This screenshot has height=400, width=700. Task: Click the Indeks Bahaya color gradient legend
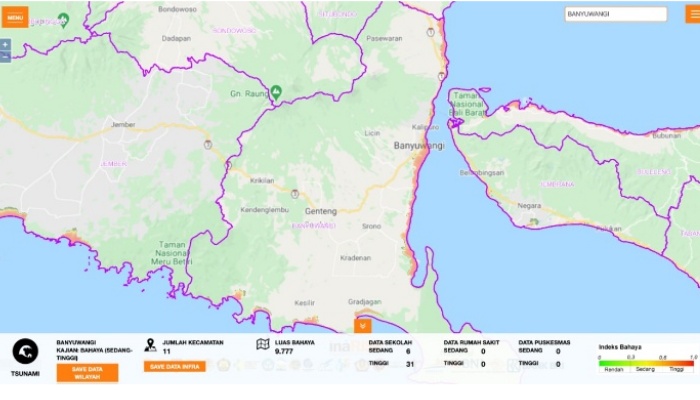646,363
